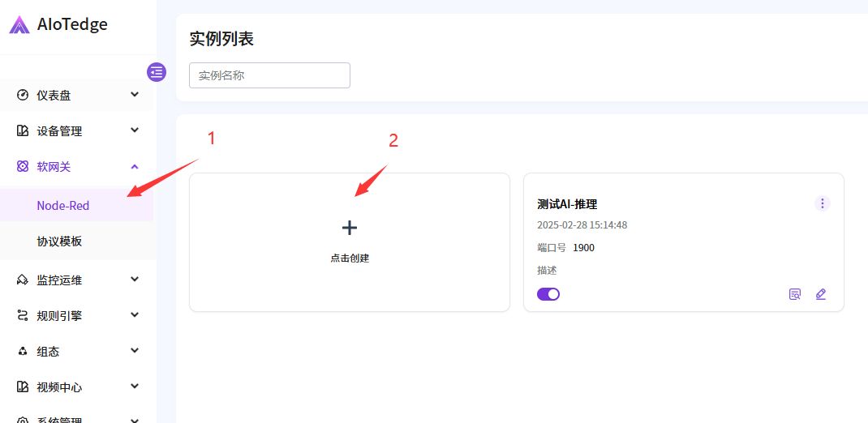The width and height of the screenshot is (868, 423).
Task: Select Node-Red in the sidebar
Action: coord(63,206)
